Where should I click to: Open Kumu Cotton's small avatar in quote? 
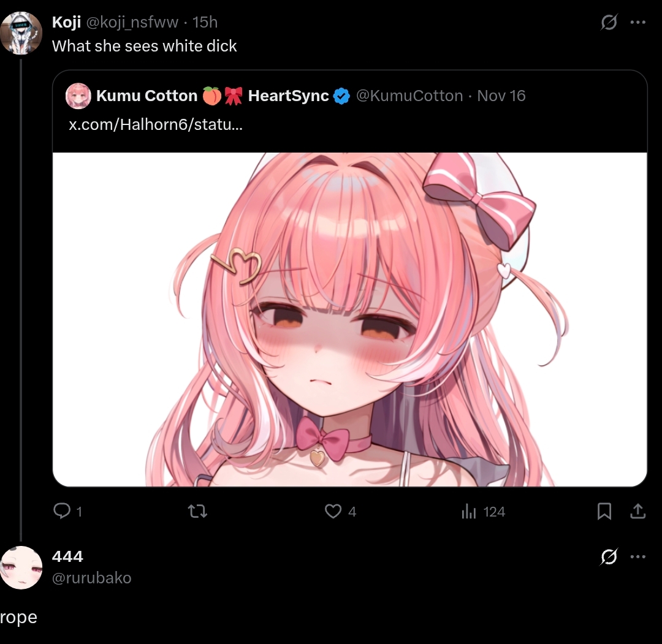(x=78, y=96)
